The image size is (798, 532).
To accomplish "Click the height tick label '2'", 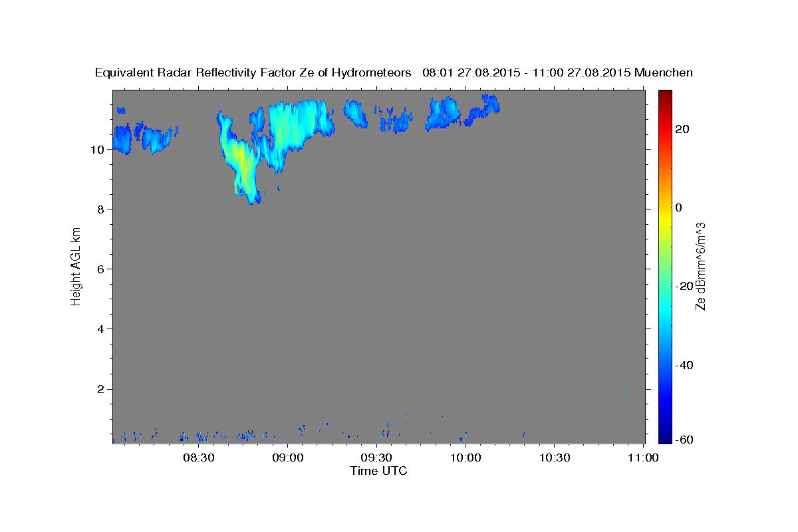I will click(x=102, y=389).
